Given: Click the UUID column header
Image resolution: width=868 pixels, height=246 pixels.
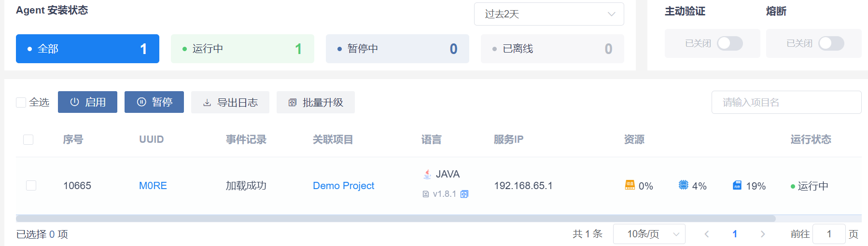Looking at the screenshot, I should click(x=152, y=139).
